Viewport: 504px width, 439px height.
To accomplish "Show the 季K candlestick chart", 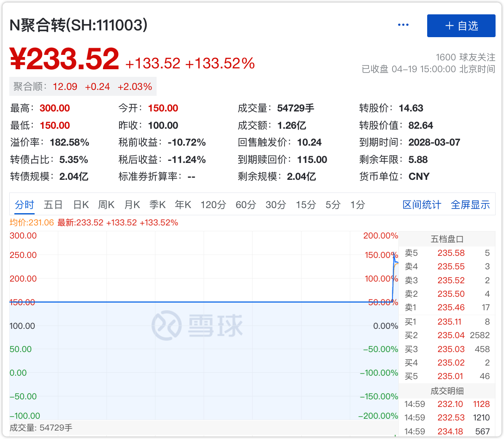I will [x=157, y=205].
